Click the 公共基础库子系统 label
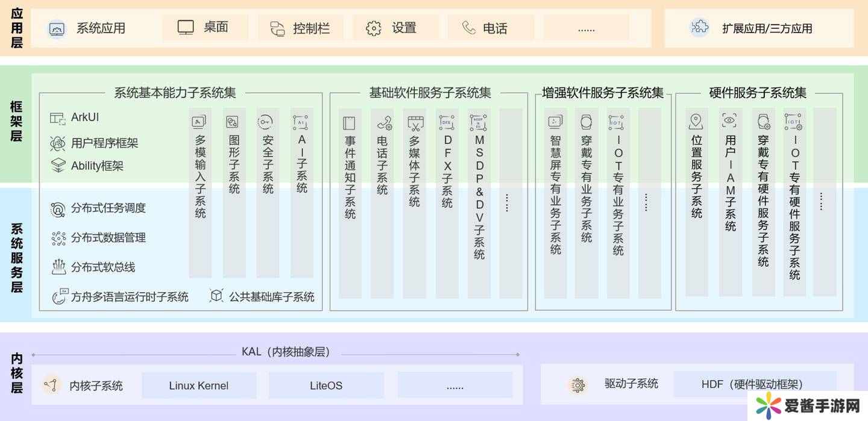Screen dimensions: 868x421 tap(271, 296)
